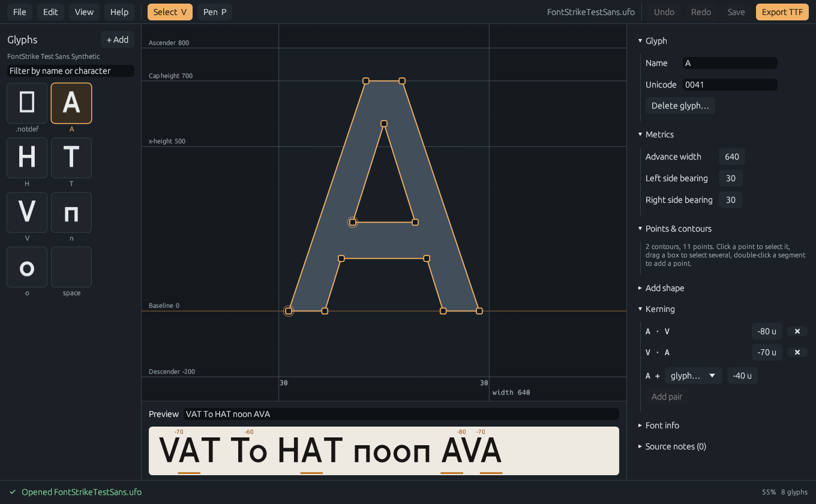Remove the A · V kerning pair
Screen dimensions: 816x504
(797, 331)
